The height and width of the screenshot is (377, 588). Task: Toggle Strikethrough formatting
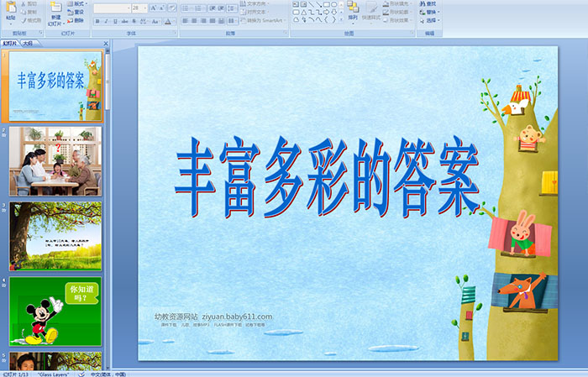[124, 21]
